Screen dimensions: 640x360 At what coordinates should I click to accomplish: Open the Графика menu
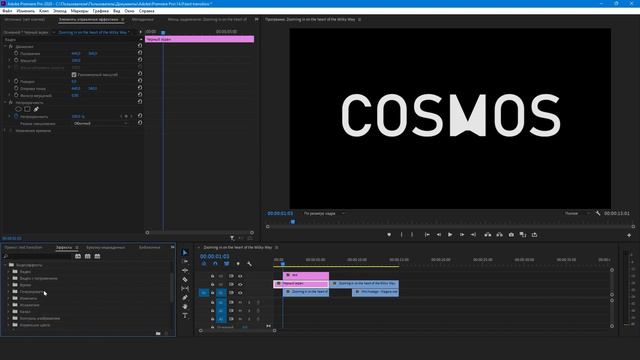(x=100, y=11)
